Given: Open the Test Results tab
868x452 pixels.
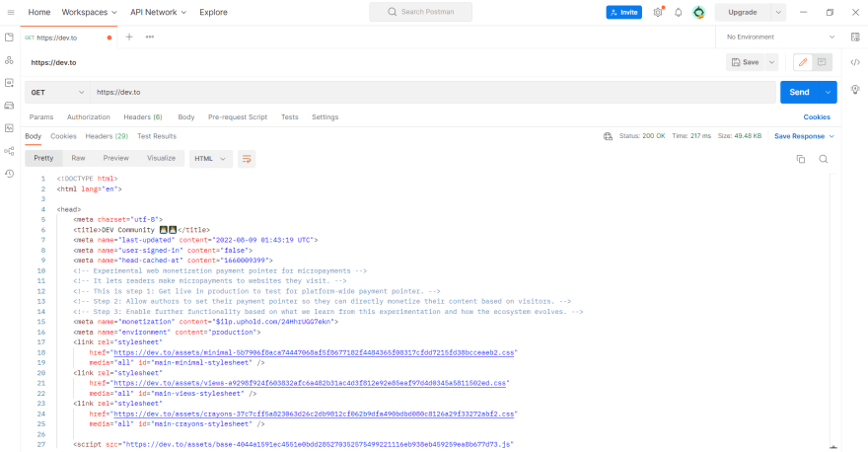Looking at the screenshot, I should pyautogui.click(x=157, y=136).
